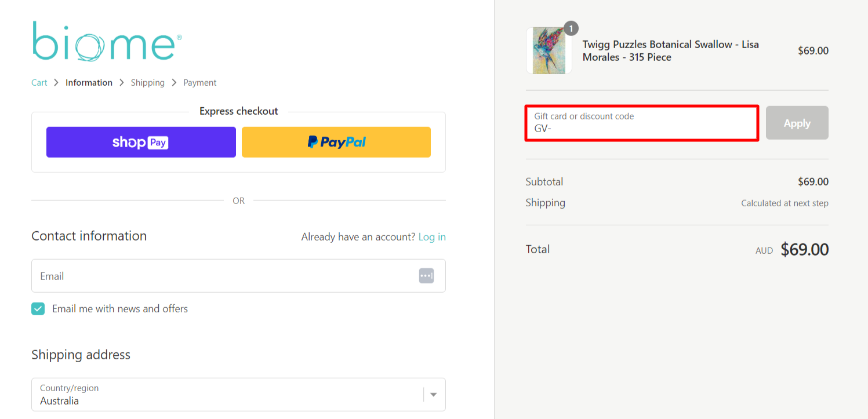Click the quantity badge on puzzle thumbnail
The width and height of the screenshot is (868, 419).
[571, 28]
